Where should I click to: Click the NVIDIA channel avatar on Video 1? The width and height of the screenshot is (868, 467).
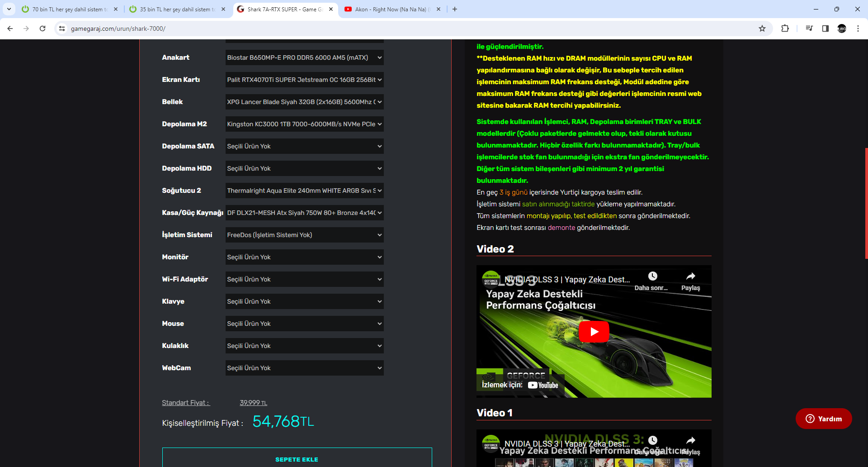(491, 444)
